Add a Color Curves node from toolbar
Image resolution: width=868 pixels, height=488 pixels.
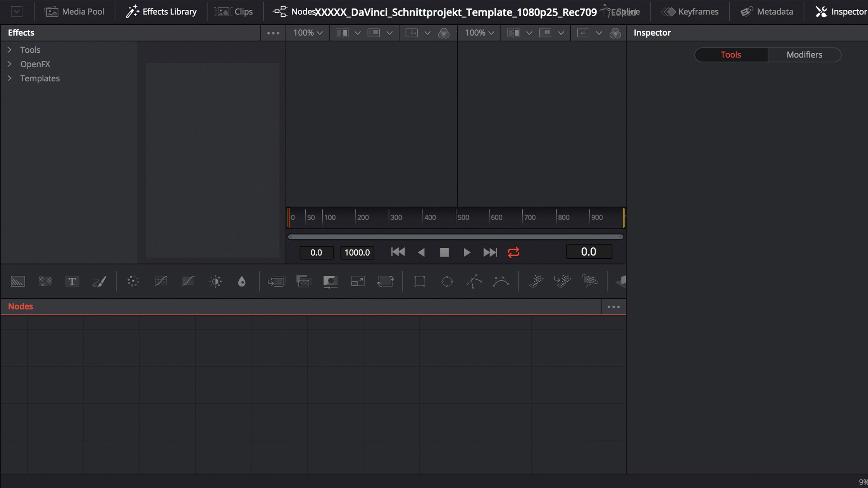tap(161, 281)
